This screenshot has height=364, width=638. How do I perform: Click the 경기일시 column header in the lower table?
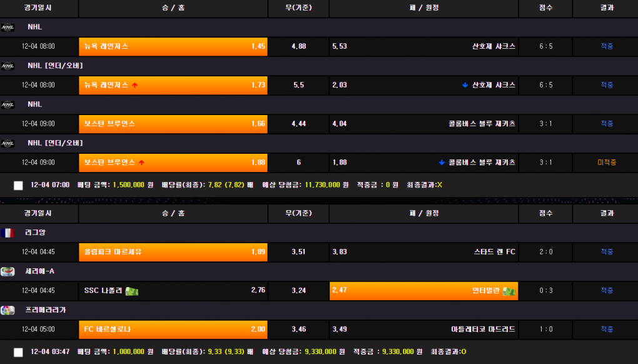click(x=38, y=213)
